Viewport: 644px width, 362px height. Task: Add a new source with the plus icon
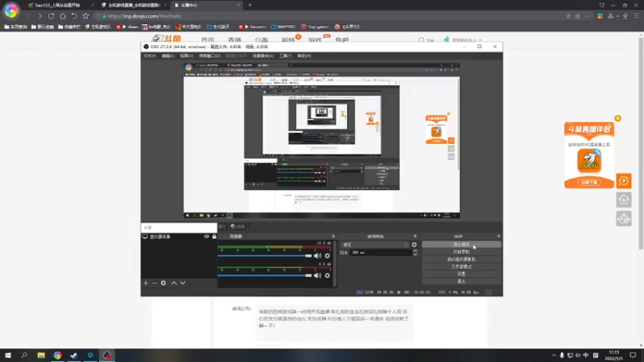(x=146, y=283)
